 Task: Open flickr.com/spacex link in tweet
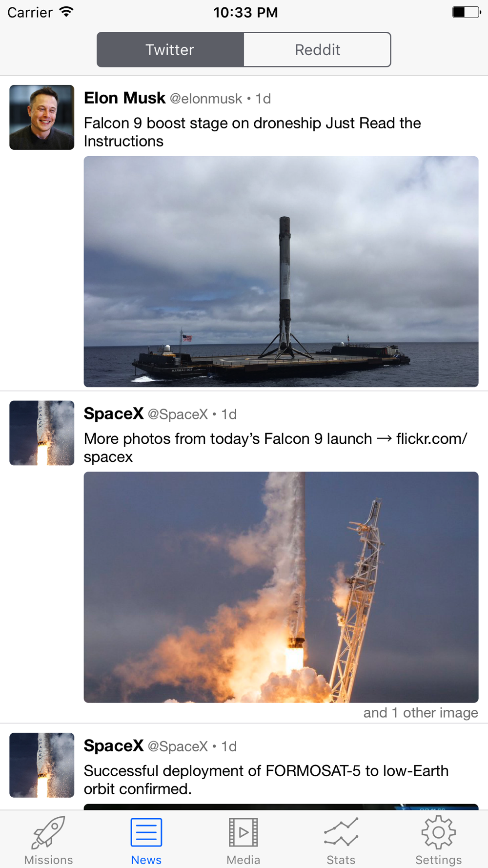[x=276, y=448]
